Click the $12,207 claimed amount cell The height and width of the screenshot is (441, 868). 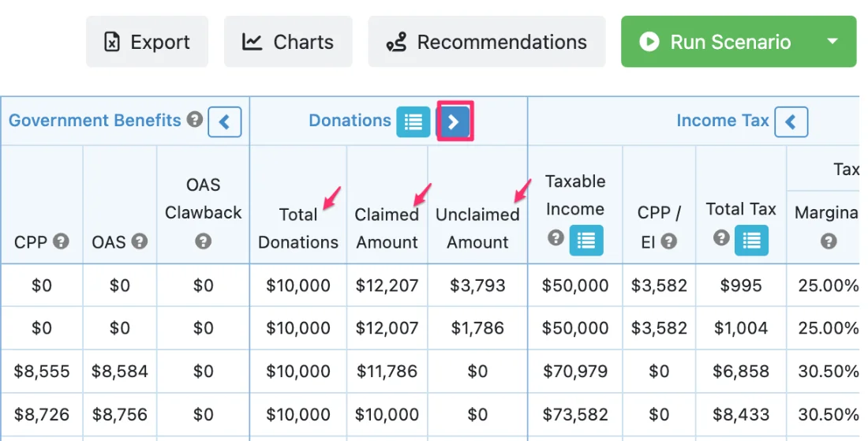pyautogui.click(x=387, y=286)
